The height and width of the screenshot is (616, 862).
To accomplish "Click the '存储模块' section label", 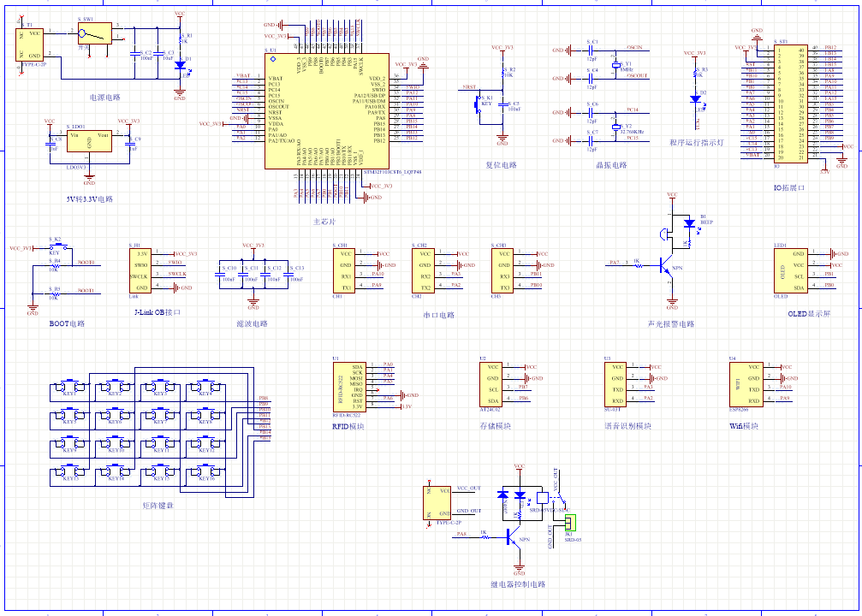I will (496, 426).
